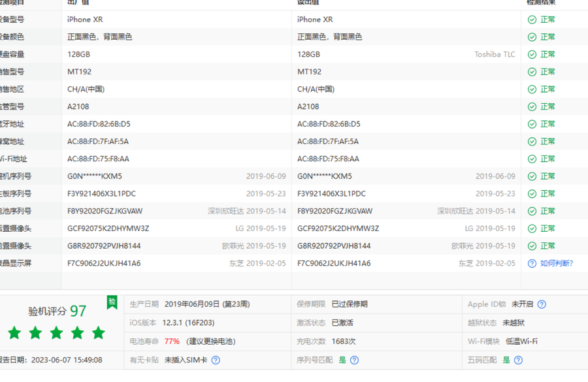Select the red 77% battery life value
Screen dimensions: 588x382
coord(172,342)
